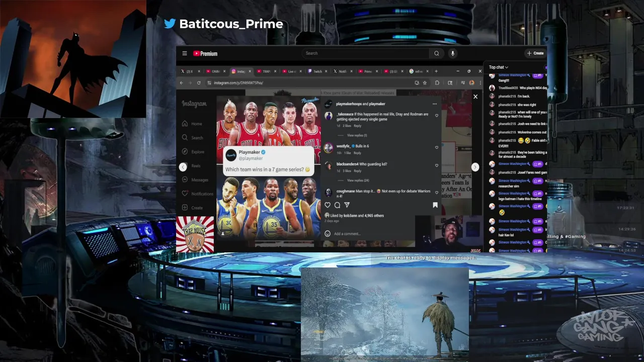The image size is (644, 362).
Task: Click the Batitcous_Prime Twitter handle
Action: click(x=231, y=24)
